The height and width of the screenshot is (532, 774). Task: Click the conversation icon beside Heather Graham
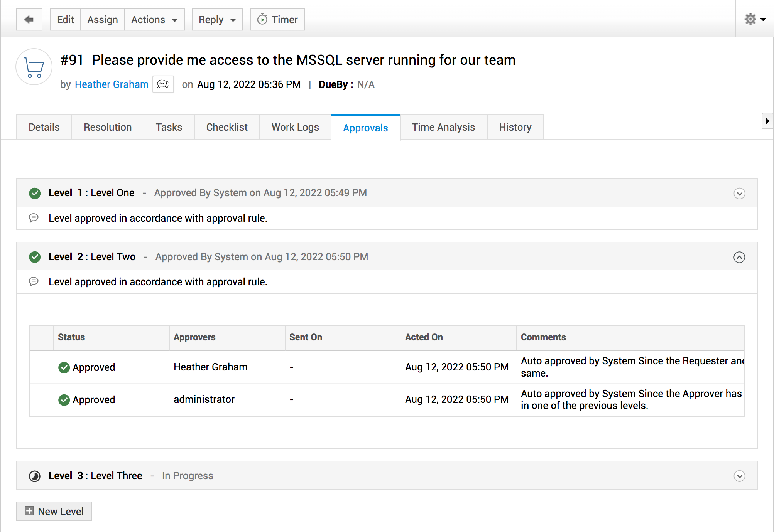tap(163, 84)
